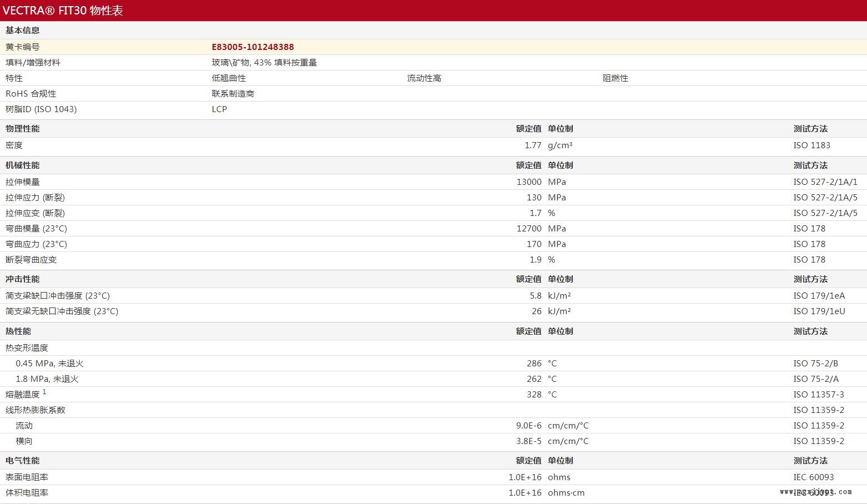Click the 低翘曲性 feature text
This screenshot has height=504, width=867.
pyautogui.click(x=229, y=78)
